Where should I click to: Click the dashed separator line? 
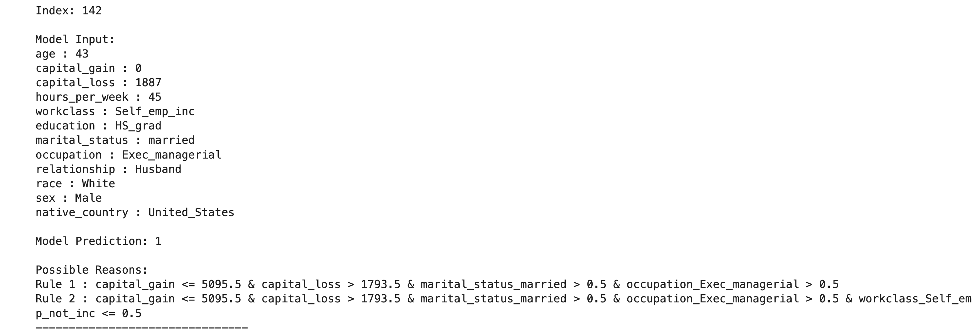[x=141, y=327]
